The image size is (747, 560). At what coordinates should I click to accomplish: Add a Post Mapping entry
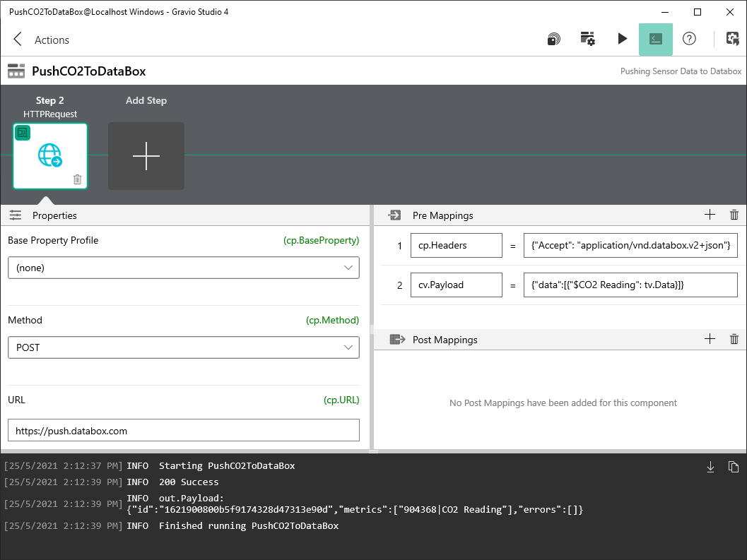pos(710,339)
